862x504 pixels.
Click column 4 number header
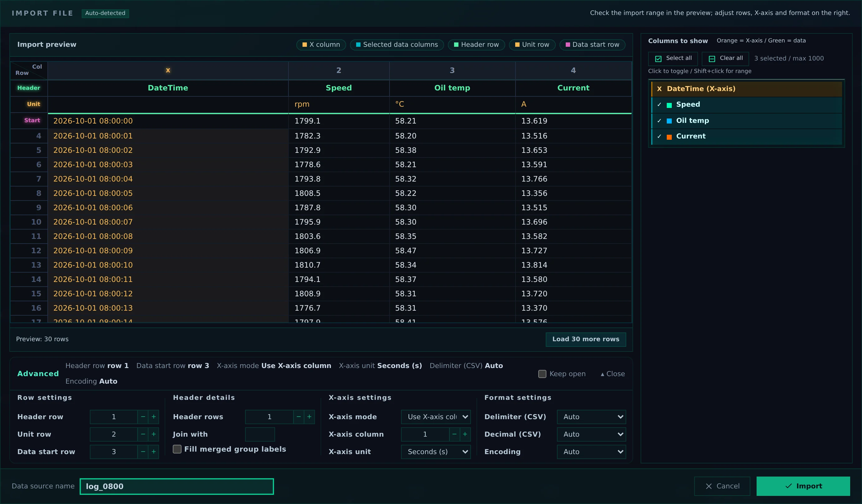573,70
